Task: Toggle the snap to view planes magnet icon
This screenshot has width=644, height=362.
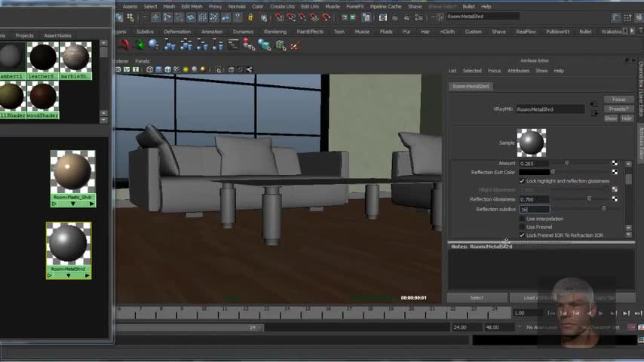Action: point(314,17)
